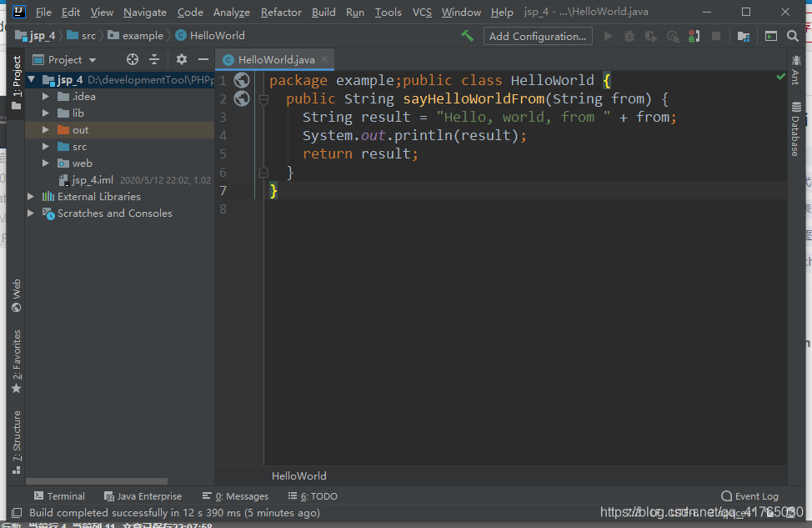
Task: Click the web globe gutter icon on line 1
Action: coord(242,80)
